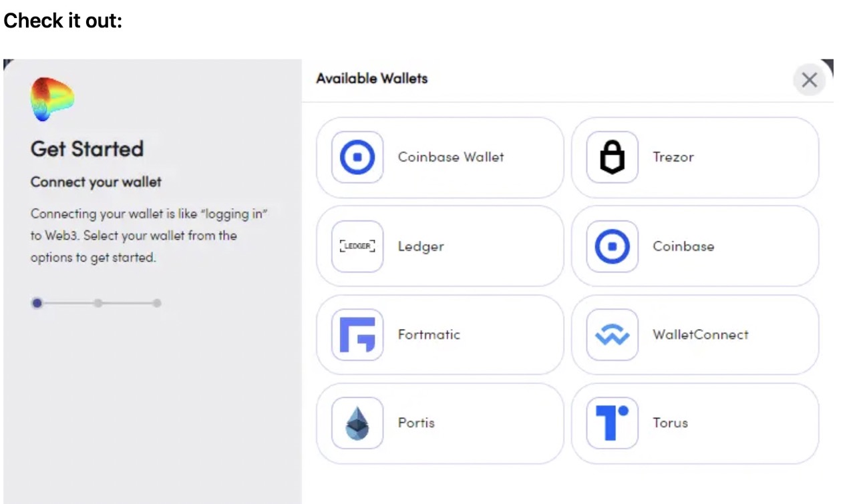This screenshot has width=855, height=504.
Task: Select the Ledger wallet icon
Action: coord(356,246)
